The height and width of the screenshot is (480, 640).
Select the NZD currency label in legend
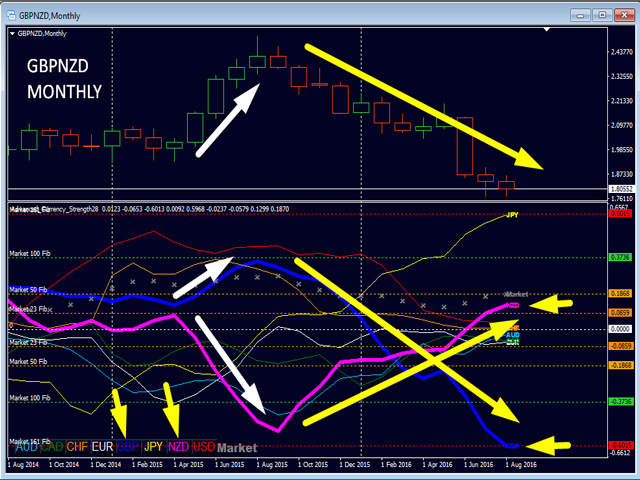click(x=178, y=447)
